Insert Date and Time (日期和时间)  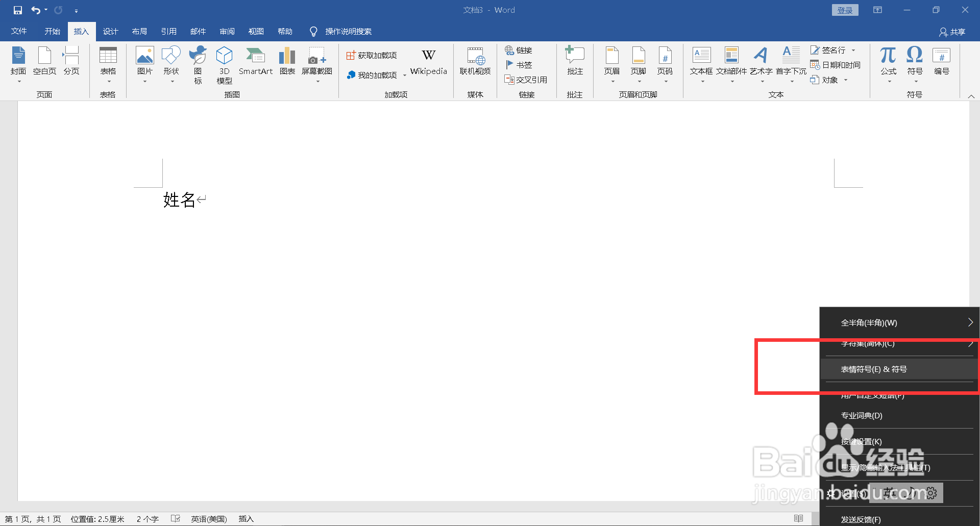point(836,65)
